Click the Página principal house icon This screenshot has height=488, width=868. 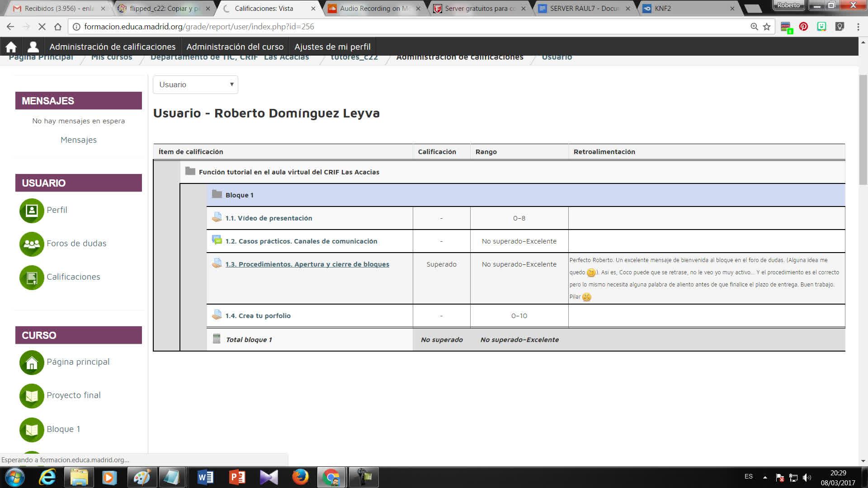coord(32,362)
